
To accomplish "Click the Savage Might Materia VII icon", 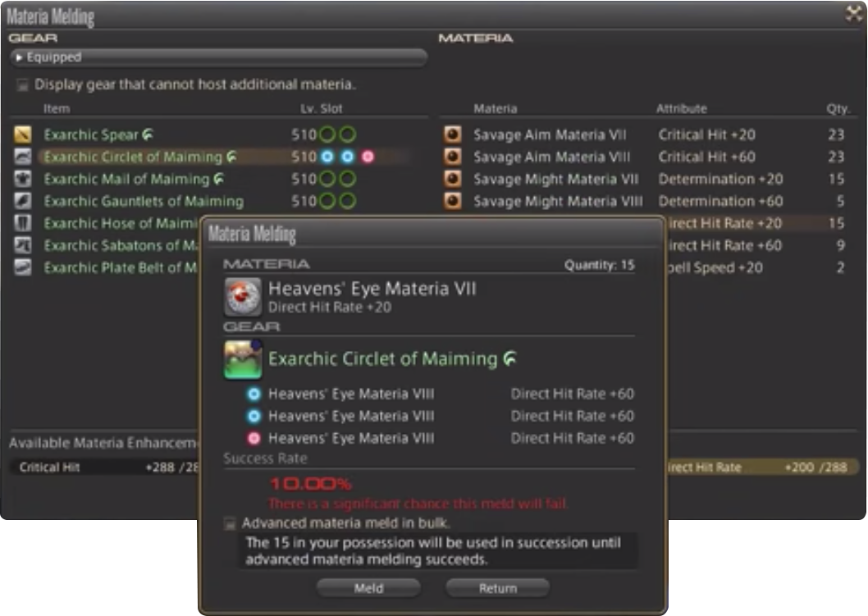I will click(453, 179).
